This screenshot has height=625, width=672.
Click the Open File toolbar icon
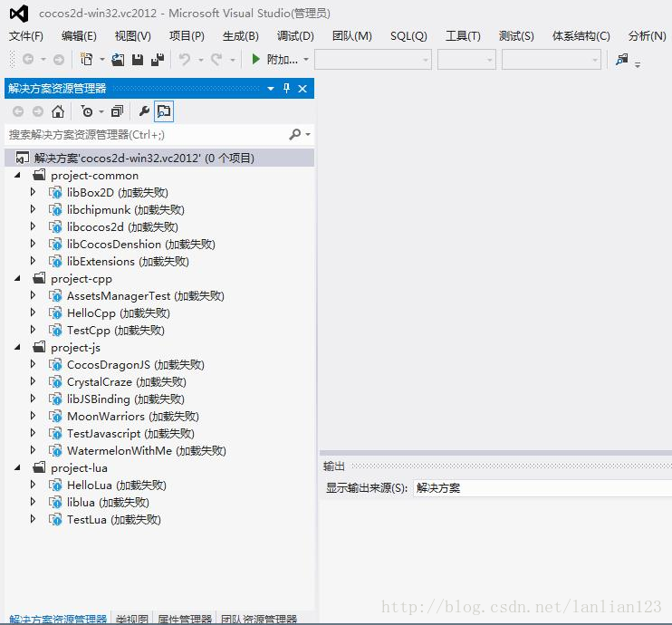tap(118, 59)
